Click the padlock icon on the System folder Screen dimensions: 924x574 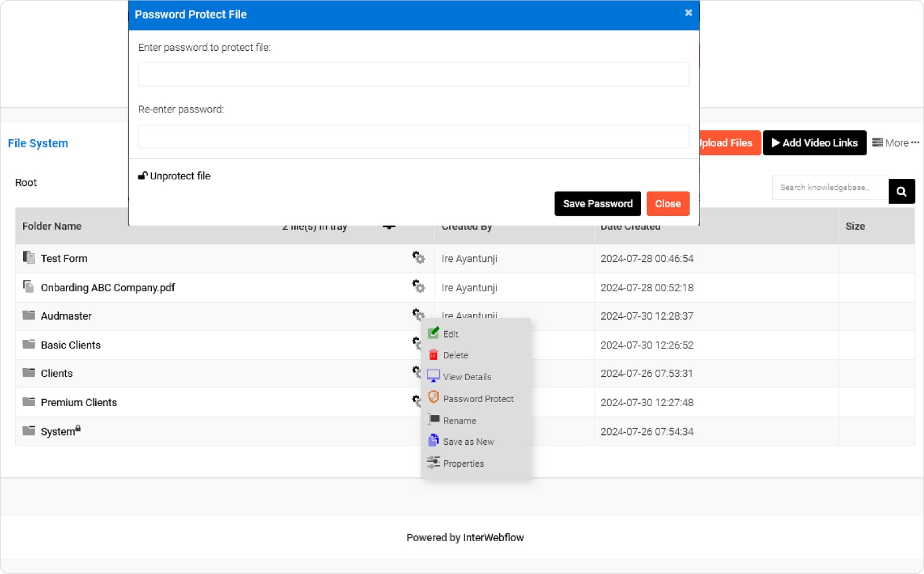pos(77,428)
